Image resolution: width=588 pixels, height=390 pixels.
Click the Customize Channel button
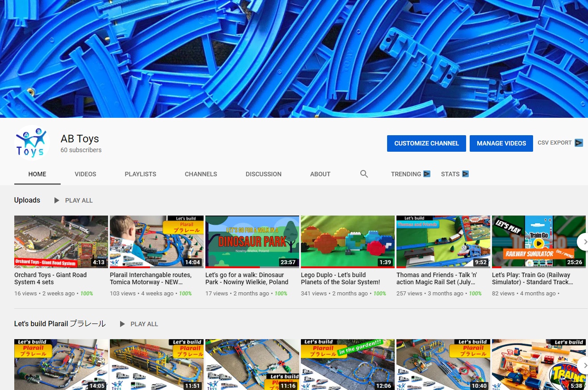426,143
